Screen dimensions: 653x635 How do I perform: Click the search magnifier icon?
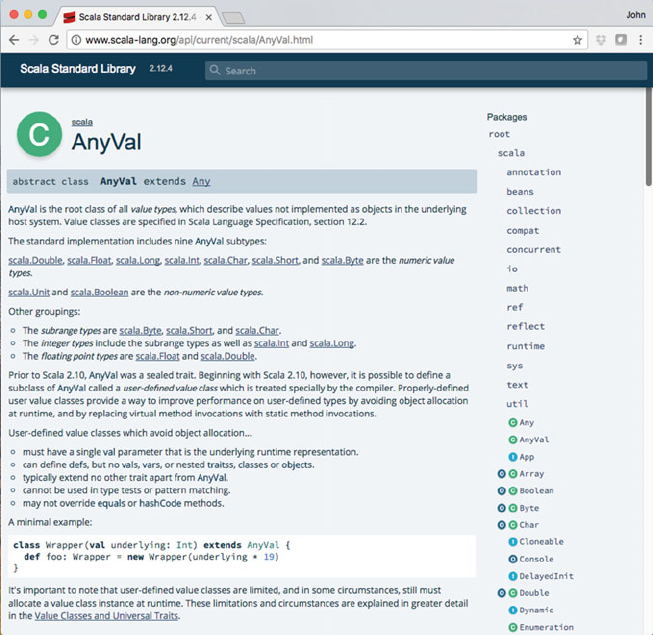click(x=214, y=70)
